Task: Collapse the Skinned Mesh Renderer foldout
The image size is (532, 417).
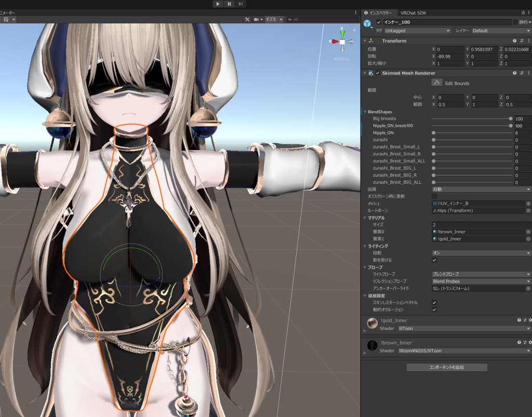Action: tap(365, 73)
